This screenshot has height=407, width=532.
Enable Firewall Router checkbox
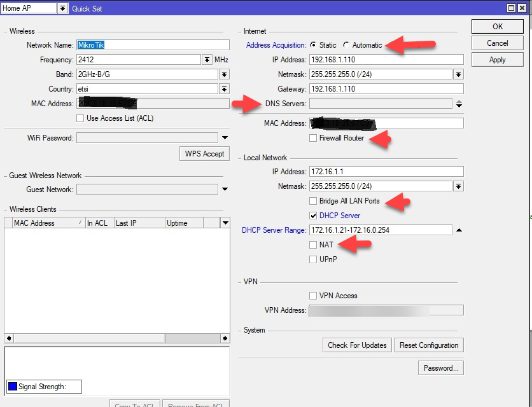click(x=313, y=138)
